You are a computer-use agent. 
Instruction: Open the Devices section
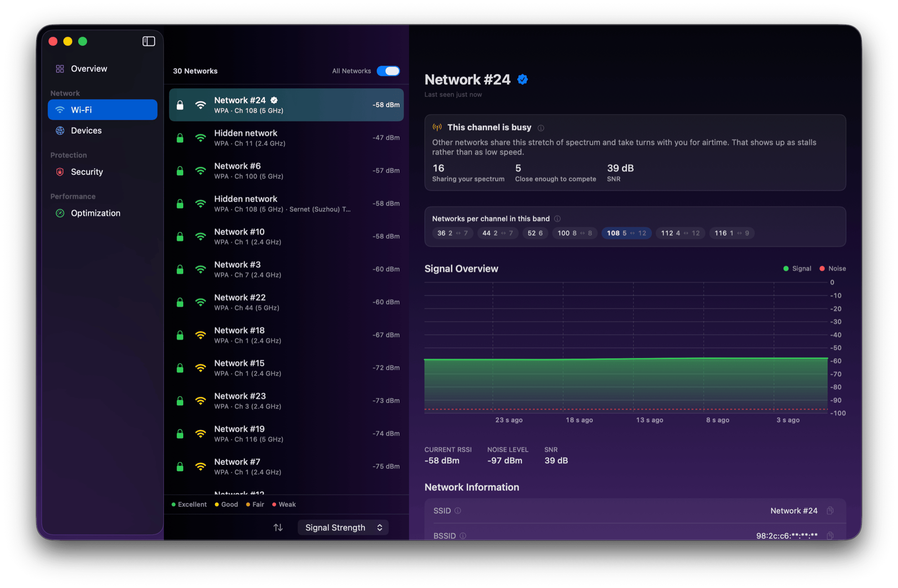point(102,131)
